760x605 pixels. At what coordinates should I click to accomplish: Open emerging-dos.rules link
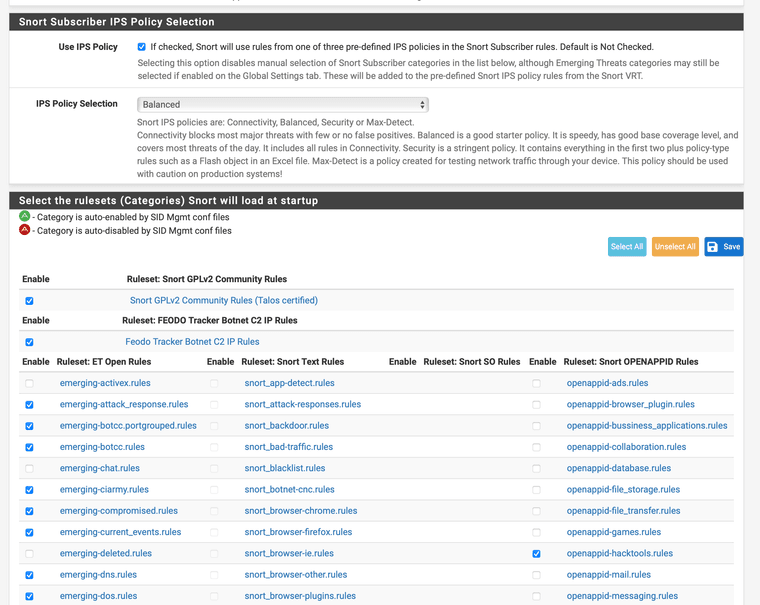[x=98, y=596]
